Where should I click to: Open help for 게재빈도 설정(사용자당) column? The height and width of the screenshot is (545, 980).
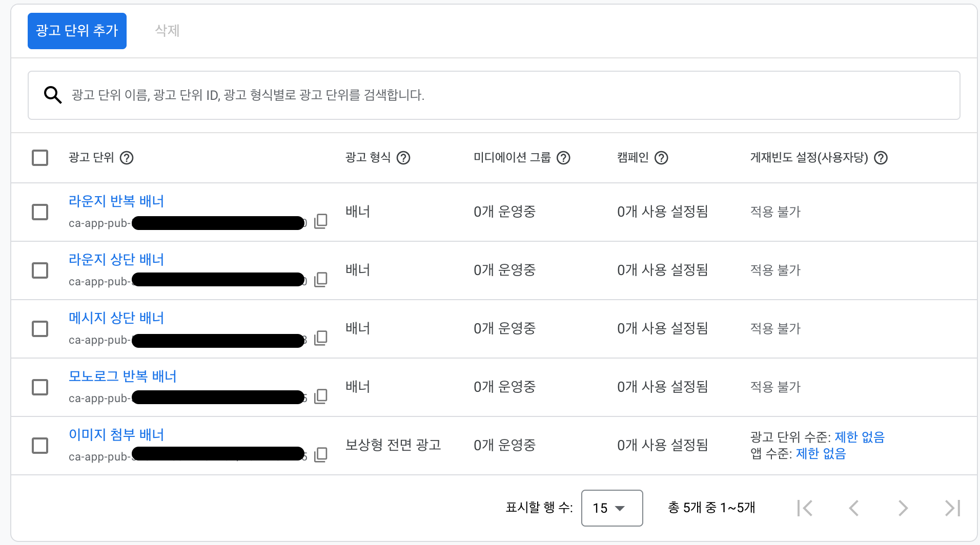[881, 158]
